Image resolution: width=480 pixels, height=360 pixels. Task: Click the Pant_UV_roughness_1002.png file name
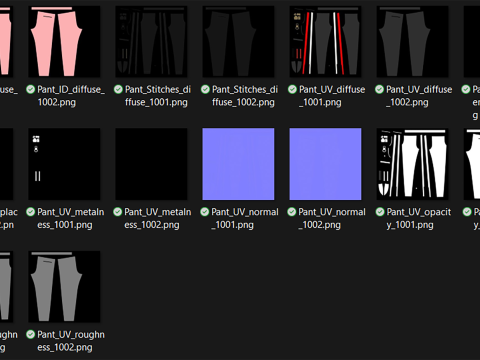[x=71, y=341]
